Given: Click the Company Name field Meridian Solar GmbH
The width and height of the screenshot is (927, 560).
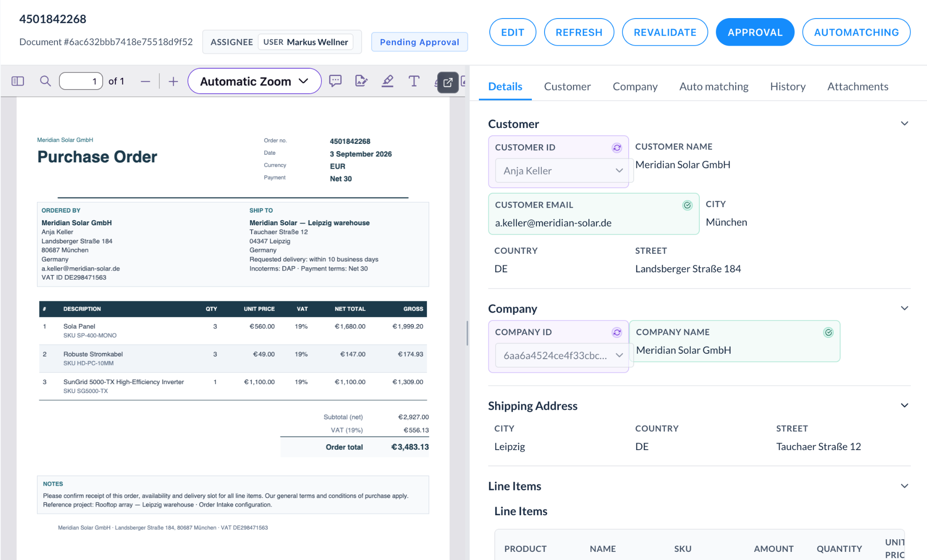Looking at the screenshot, I should click(x=734, y=341).
